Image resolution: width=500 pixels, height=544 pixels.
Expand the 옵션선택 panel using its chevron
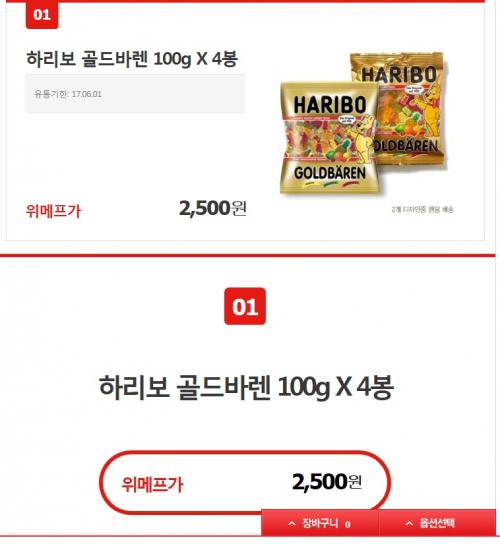pyautogui.click(x=409, y=524)
